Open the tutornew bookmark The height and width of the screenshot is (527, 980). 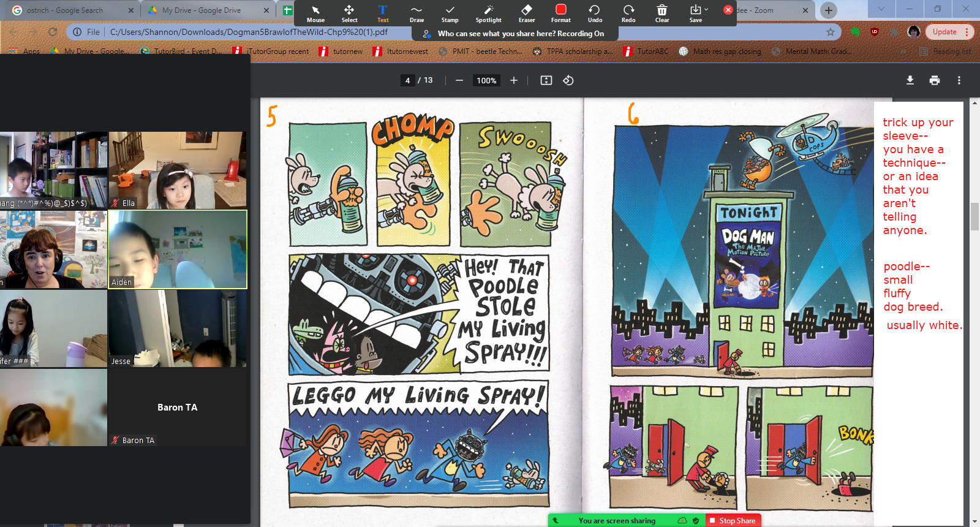tap(341, 51)
